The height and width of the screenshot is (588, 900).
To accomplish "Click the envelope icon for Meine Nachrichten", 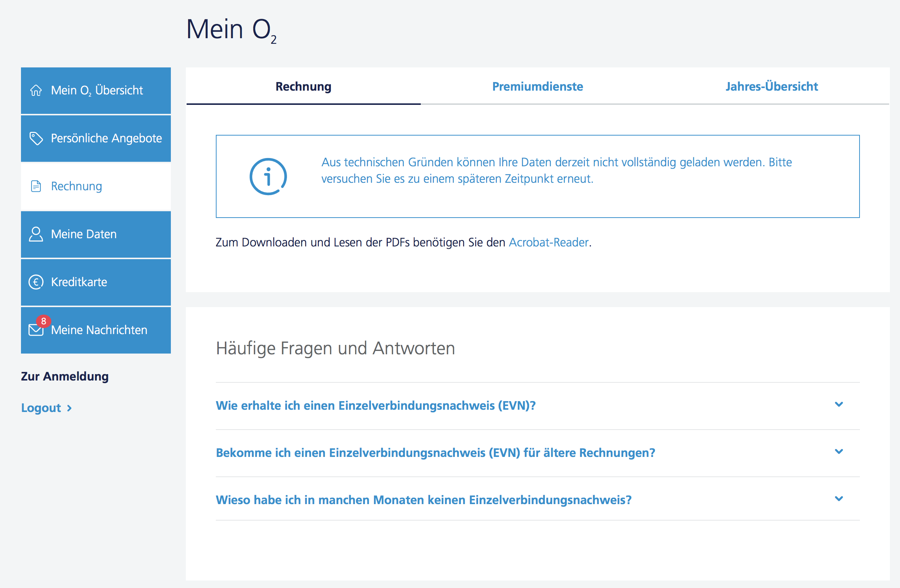I will [x=36, y=330].
